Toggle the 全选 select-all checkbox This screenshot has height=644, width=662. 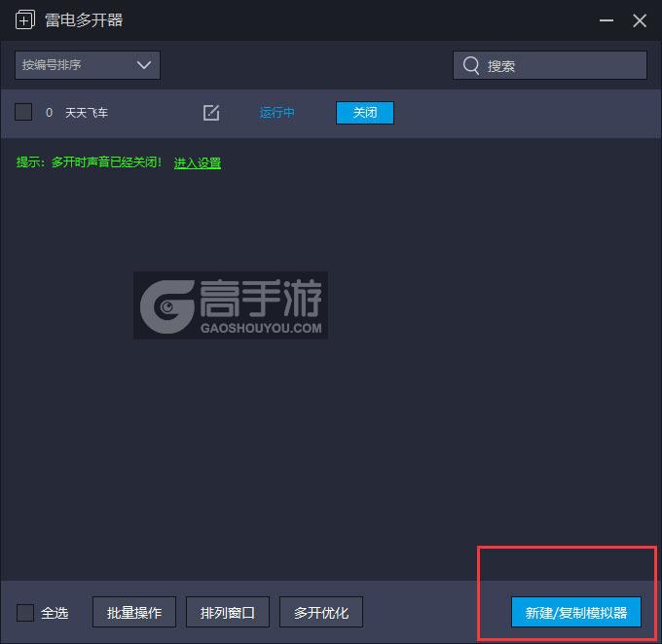[25, 612]
